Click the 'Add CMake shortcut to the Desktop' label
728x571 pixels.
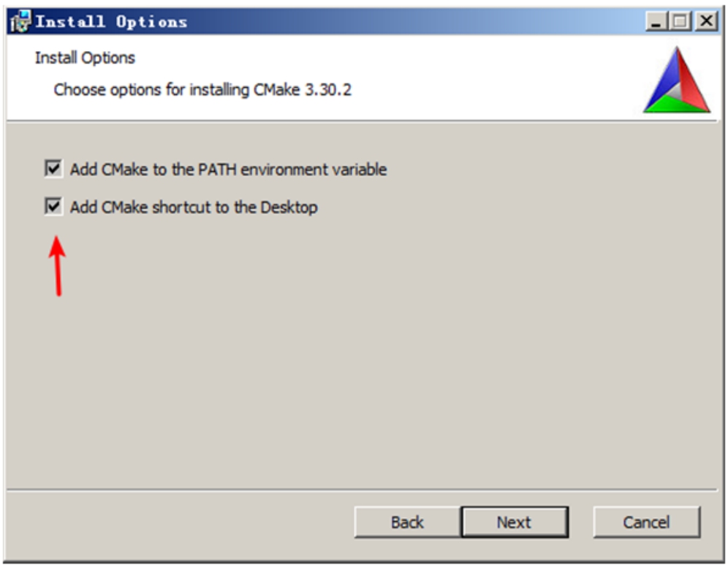[194, 207]
